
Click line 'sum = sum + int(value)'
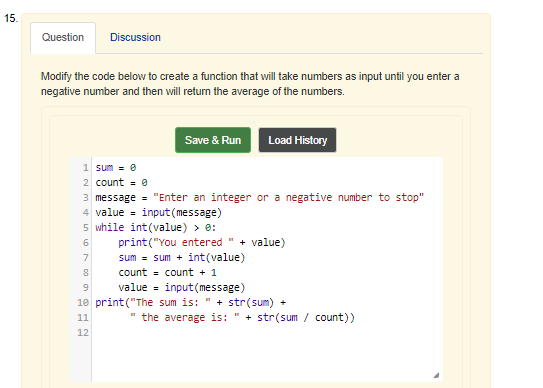point(181,257)
